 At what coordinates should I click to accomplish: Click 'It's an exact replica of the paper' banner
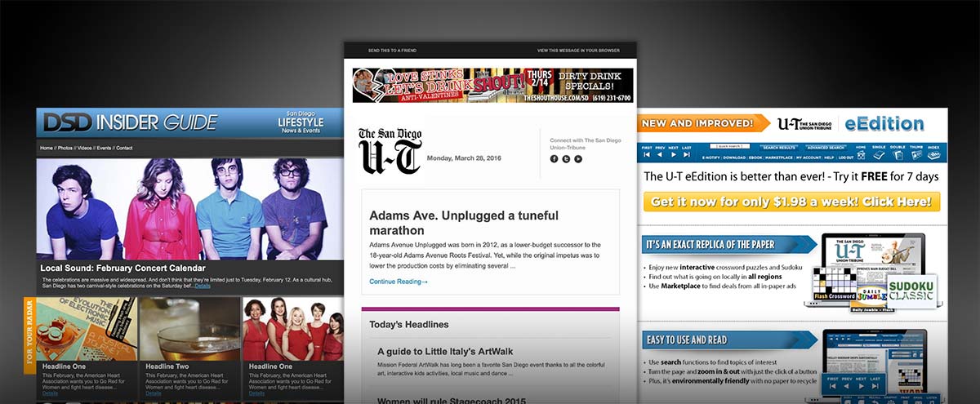[729, 244]
